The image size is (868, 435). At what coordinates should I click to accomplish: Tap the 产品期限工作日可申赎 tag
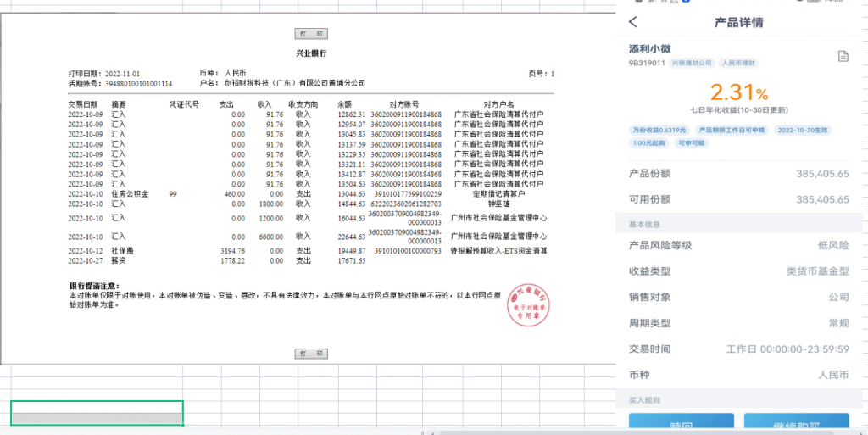coord(732,130)
